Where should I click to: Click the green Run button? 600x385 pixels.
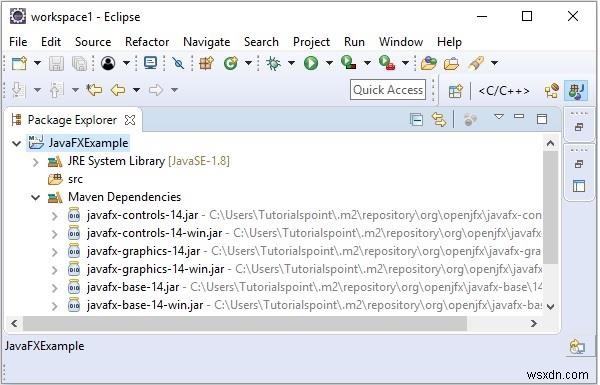click(311, 63)
